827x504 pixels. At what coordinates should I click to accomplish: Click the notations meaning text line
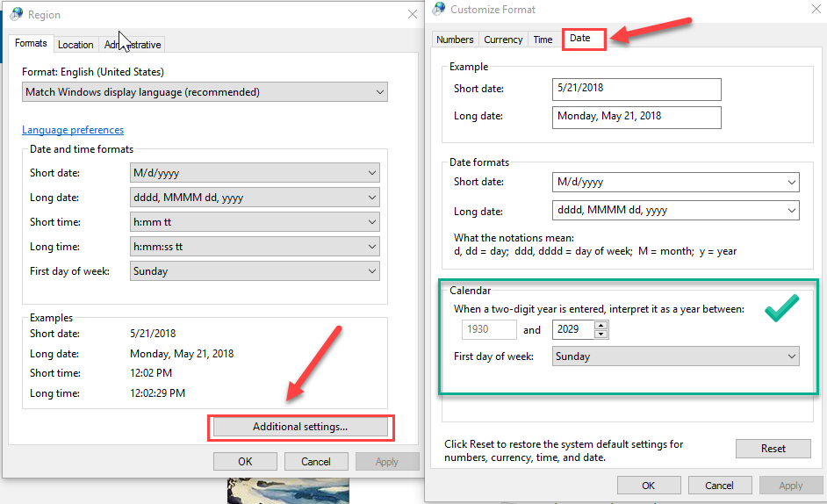(595, 251)
